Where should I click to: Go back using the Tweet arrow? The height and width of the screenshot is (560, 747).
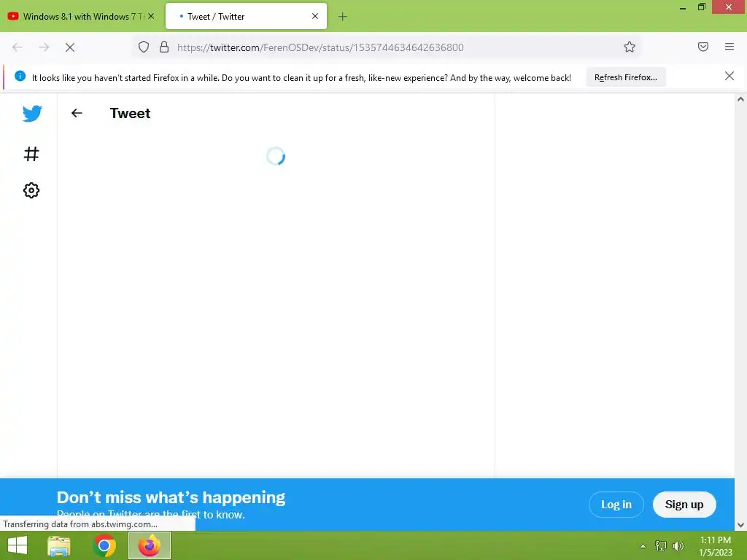click(77, 113)
